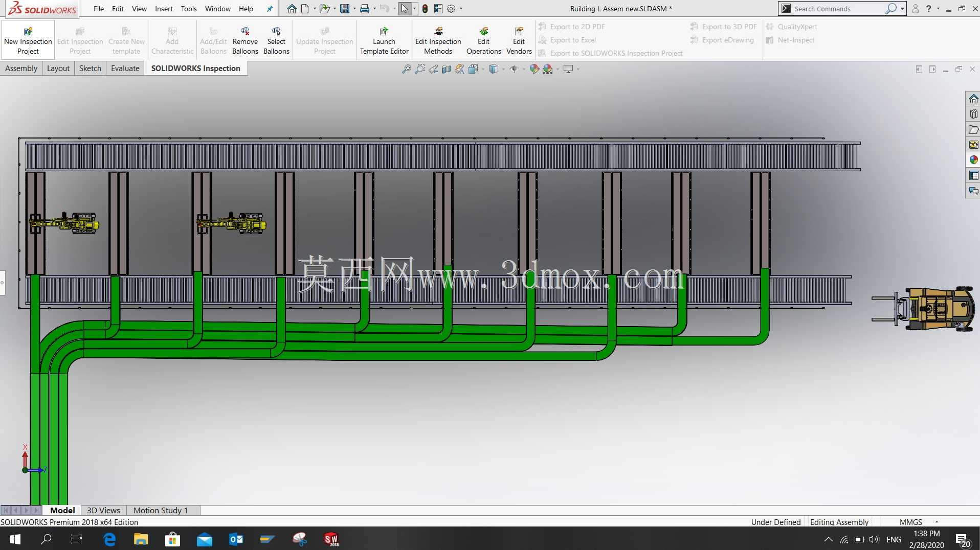Click the Open file icon
The height and width of the screenshot is (550, 980).
coord(324,9)
